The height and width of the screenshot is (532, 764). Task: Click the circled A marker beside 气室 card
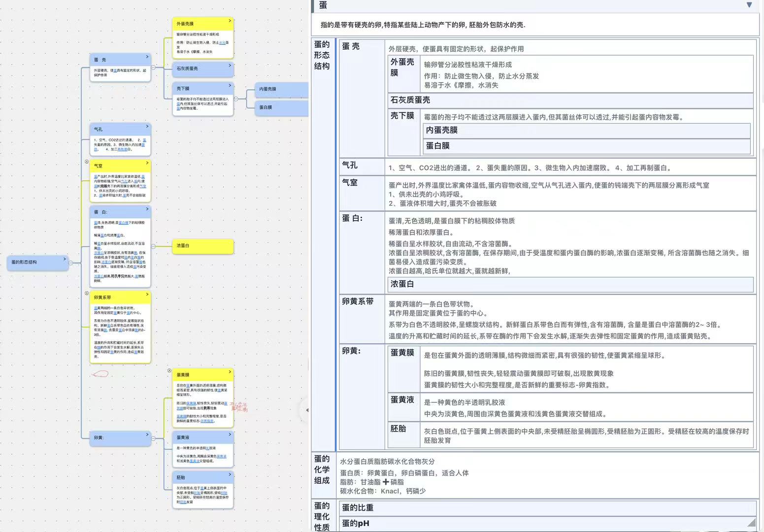[87, 162]
